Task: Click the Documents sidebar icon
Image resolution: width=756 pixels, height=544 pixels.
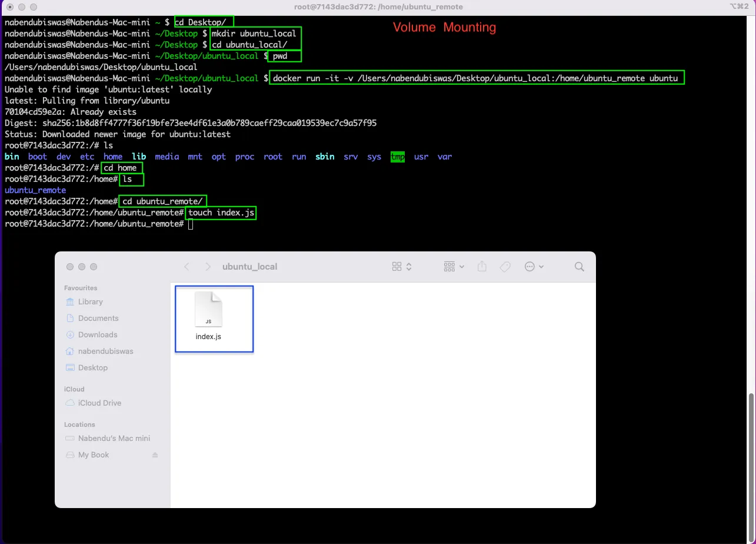Action: pyautogui.click(x=71, y=318)
